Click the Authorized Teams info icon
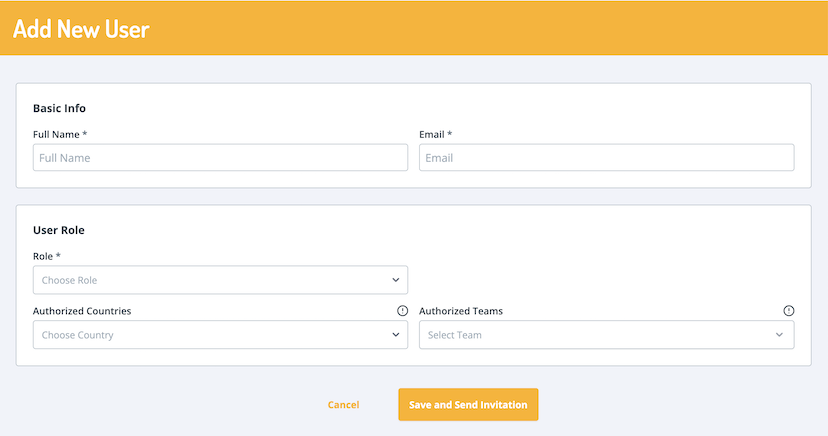Viewport: 828px width, 436px height. coord(788,311)
